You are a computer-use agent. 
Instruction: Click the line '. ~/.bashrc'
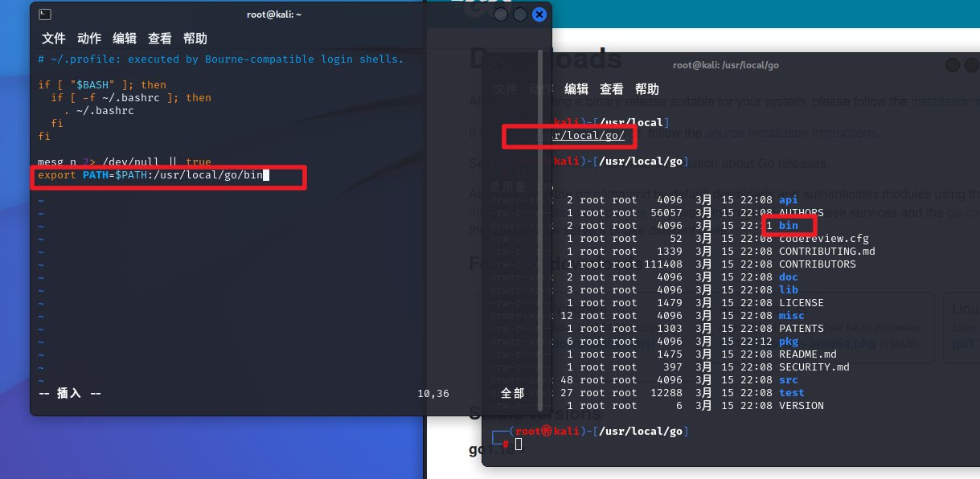click(99, 110)
